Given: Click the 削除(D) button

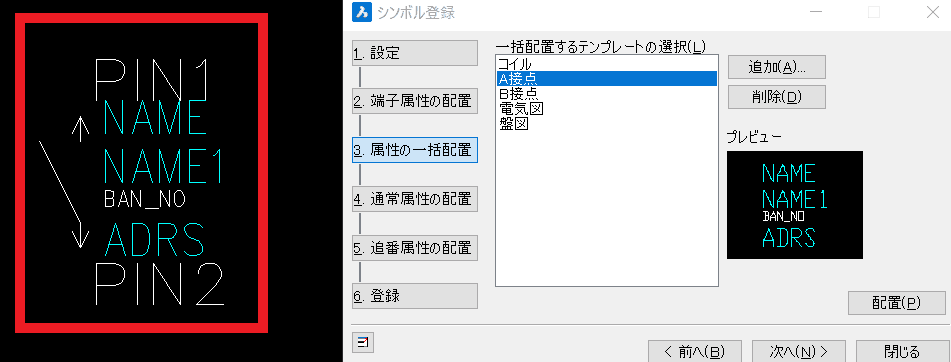Looking at the screenshot, I should point(777,97).
